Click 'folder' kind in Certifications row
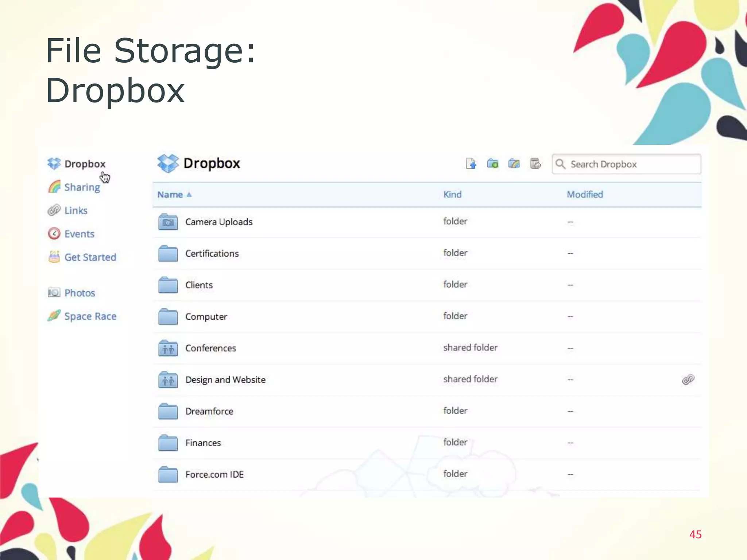 pyautogui.click(x=455, y=253)
